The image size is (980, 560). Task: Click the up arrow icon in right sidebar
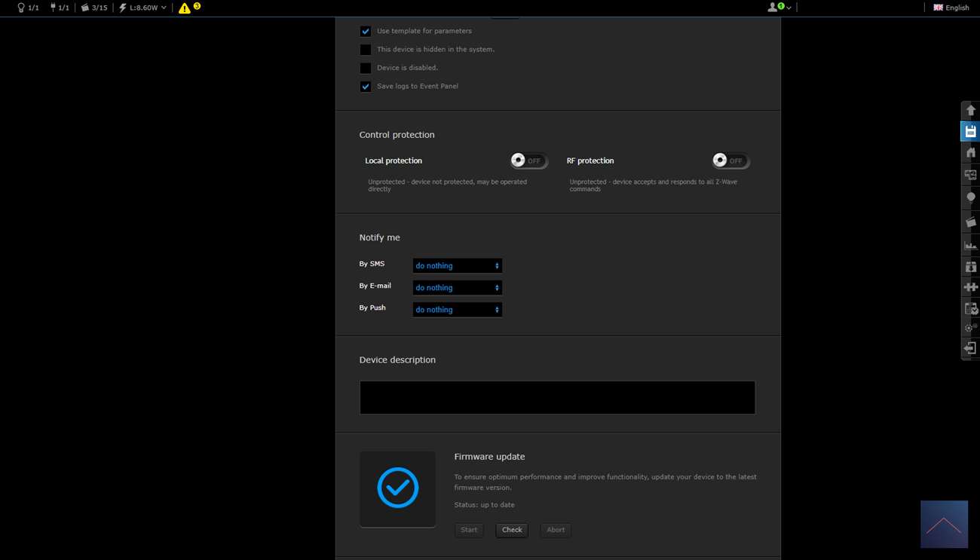[970, 110]
